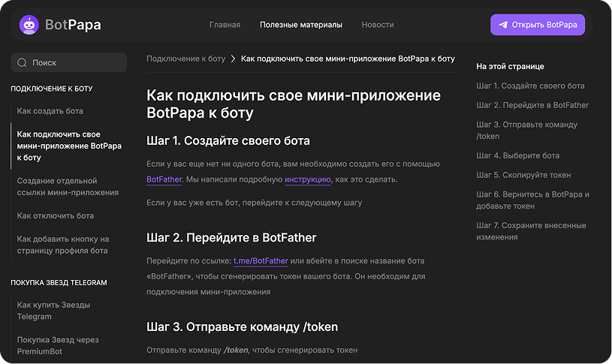Switch to Полезные материалы nav item
Image resolution: width=612 pixels, height=364 pixels.
(300, 25)
